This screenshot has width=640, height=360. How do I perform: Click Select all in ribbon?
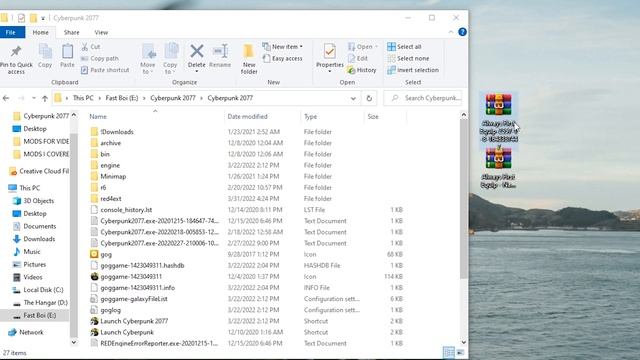[404, 47]
